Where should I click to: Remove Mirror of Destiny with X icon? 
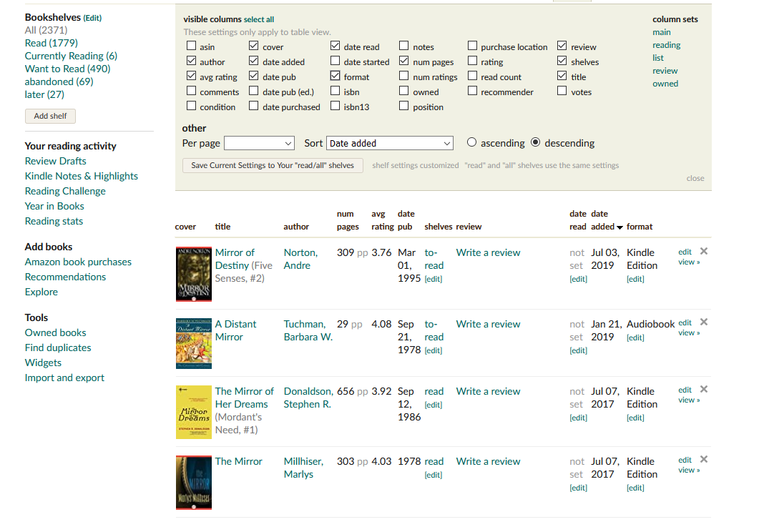[x=704, y=251]
